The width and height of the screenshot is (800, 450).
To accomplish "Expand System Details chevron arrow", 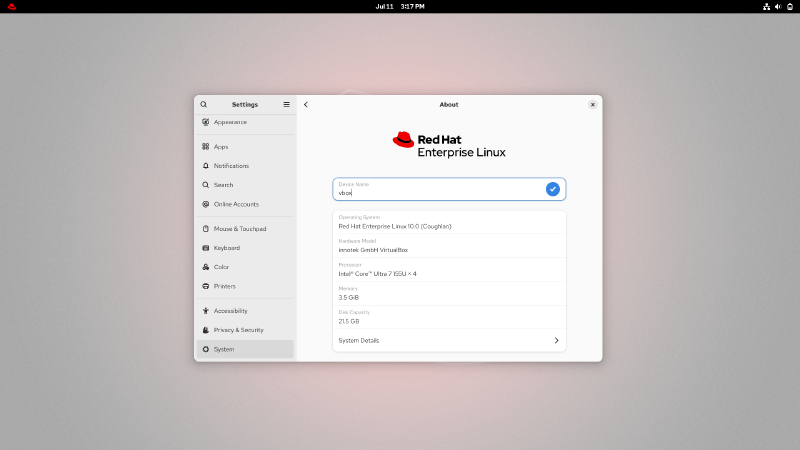I will click(x=556, y=340).
